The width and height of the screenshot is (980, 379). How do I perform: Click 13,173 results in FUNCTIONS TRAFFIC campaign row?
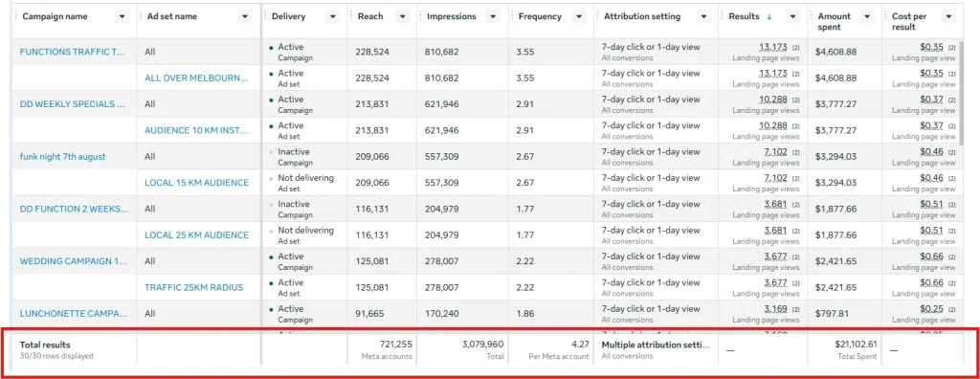pos(773,47)
